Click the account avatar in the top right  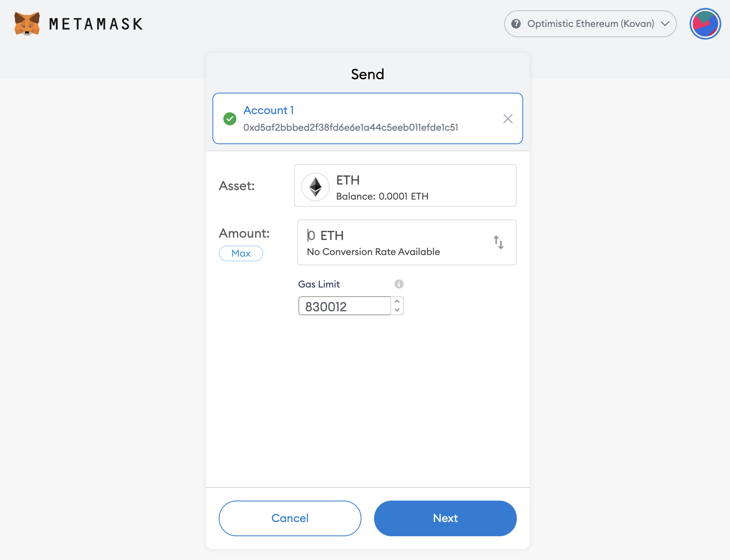(x=705, y=24)
